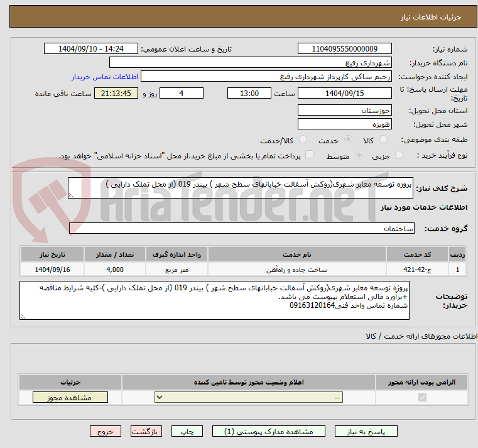Click the پاسخ به نیاز button
This screenshot has width=478, height=448.
tap(366, 431)
